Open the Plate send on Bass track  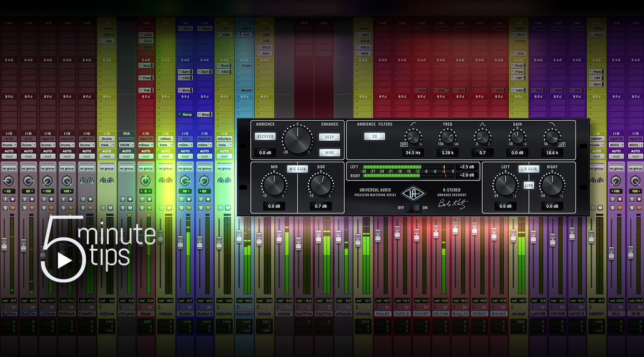[146, 78]
